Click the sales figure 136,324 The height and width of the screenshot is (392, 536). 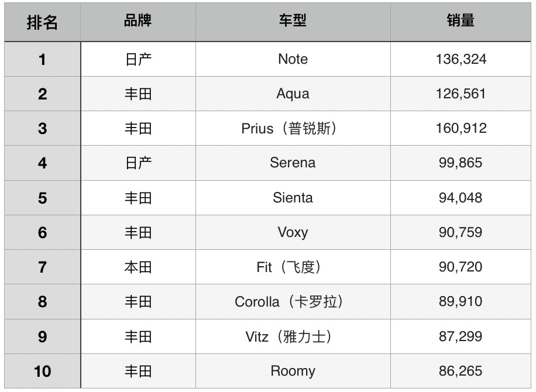click(x=461, y=59)
